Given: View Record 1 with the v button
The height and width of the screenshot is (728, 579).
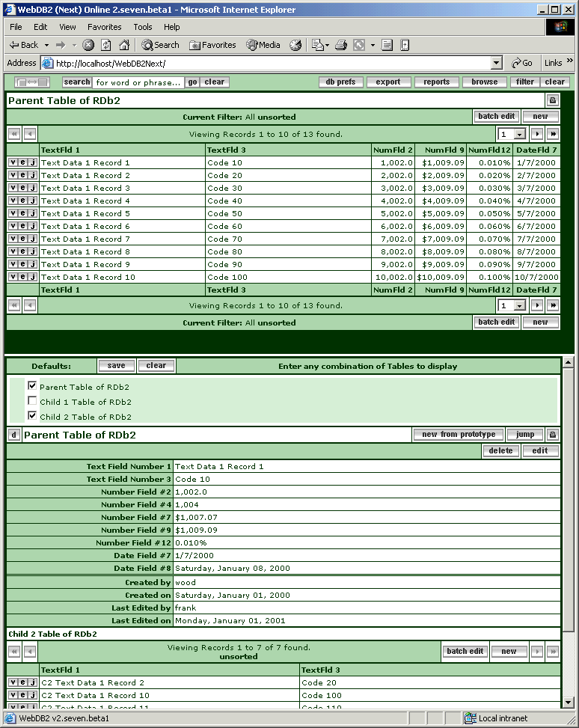Looking at the screenshot, I should pyautogui.click(x=13, y=162).
